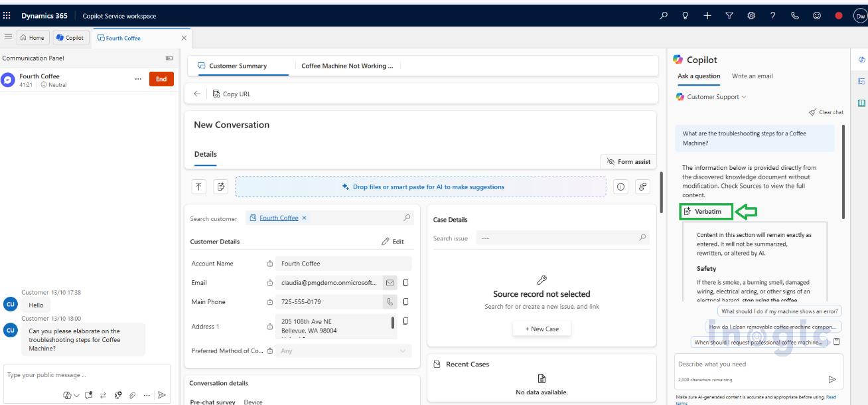Clear the Copilot chat

point(826,112)
